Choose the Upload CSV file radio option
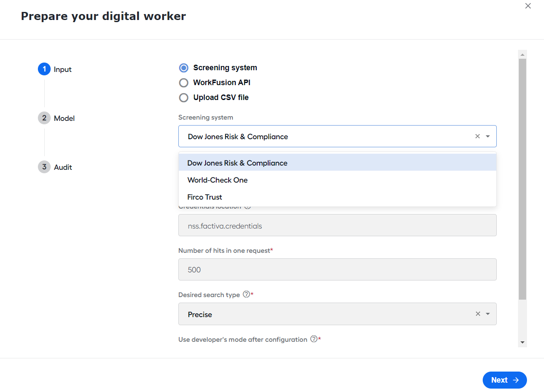Screen dimensions: 544x392 (x=183, y=97)
